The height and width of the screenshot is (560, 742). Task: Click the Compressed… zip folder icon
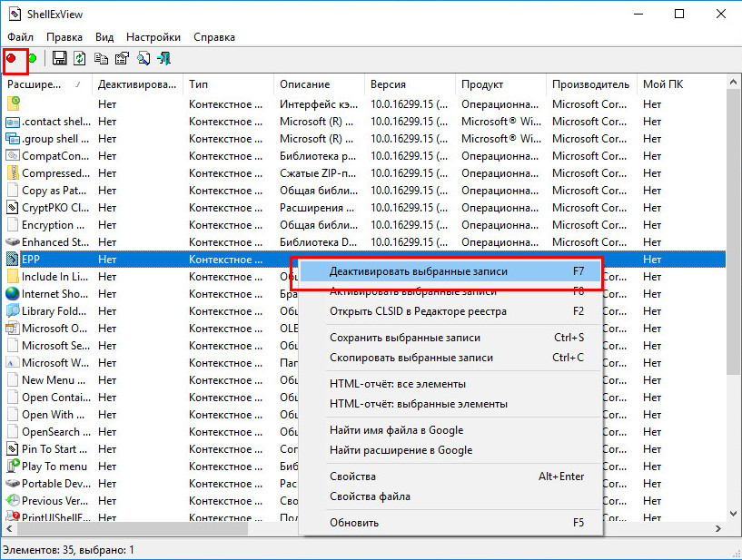pyautogui.click(x=14, y=173)
